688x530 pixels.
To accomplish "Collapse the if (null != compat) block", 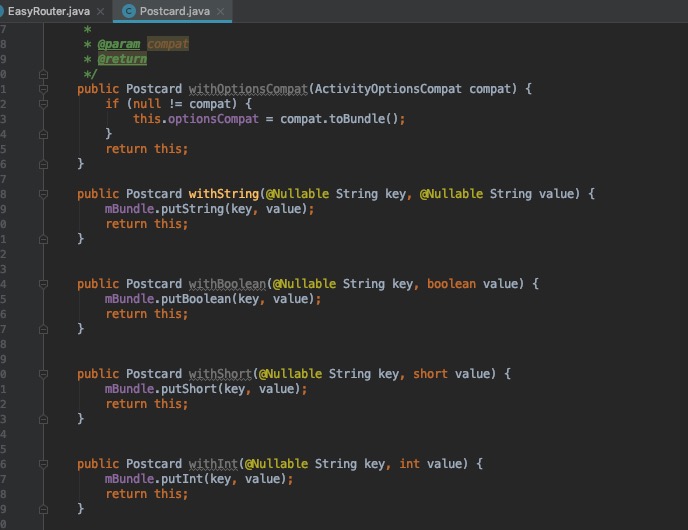I will [x=43, y=104].
